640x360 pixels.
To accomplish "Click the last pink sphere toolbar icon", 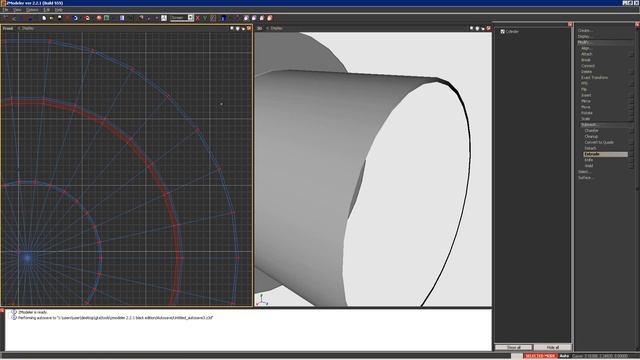I will click(270, 18).
